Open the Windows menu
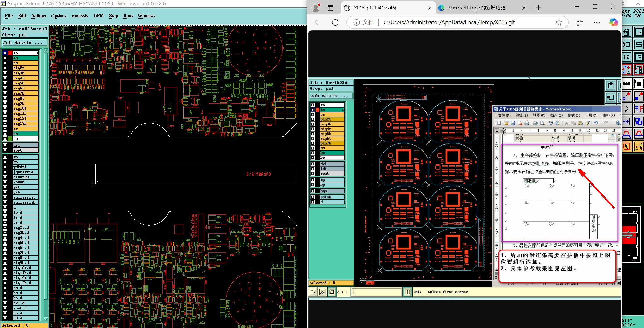644x328 pixels. (147, 16)
